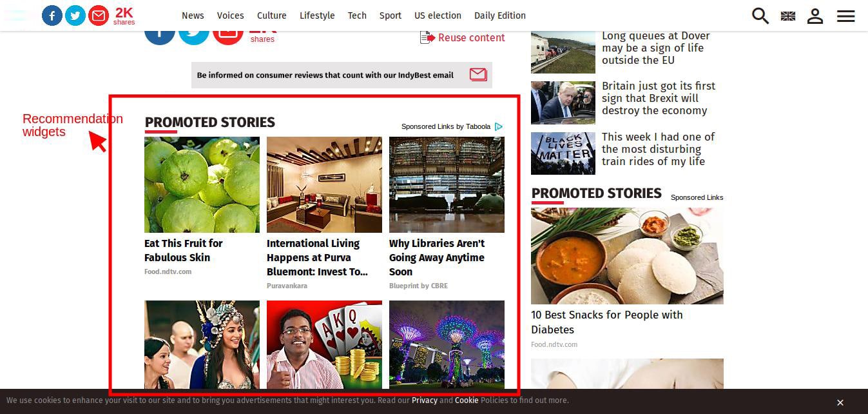
Task: Click the Twitter share icon in header
Action: (x=75, y=15)
